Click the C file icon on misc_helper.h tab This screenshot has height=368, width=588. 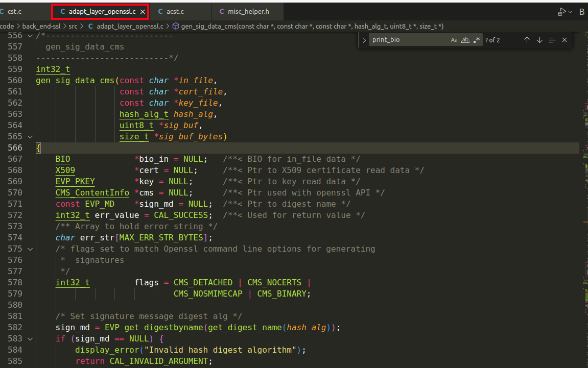(x=222, y=12)
